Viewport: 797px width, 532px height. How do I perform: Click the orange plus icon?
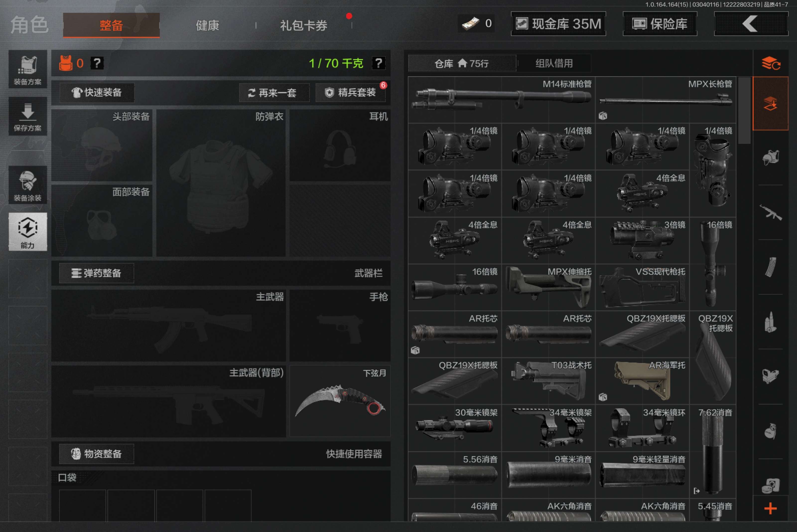770,508
